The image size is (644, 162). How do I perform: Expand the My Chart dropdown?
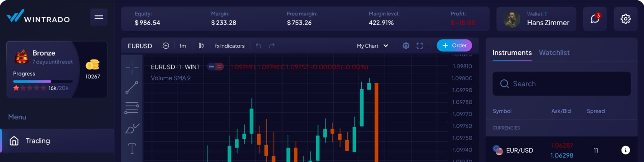tap(372, 46)
